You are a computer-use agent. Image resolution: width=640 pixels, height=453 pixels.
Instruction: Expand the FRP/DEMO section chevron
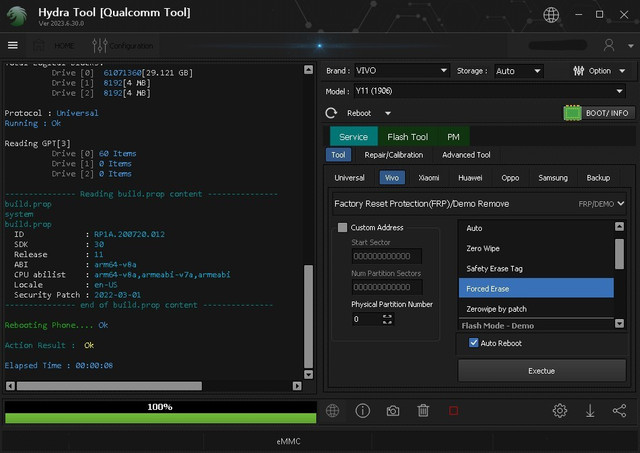pos(621,203)
